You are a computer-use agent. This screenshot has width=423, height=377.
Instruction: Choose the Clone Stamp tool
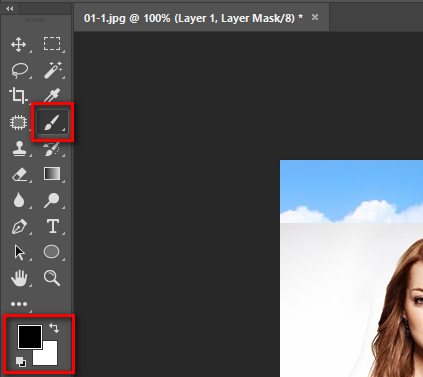[19, 148]
